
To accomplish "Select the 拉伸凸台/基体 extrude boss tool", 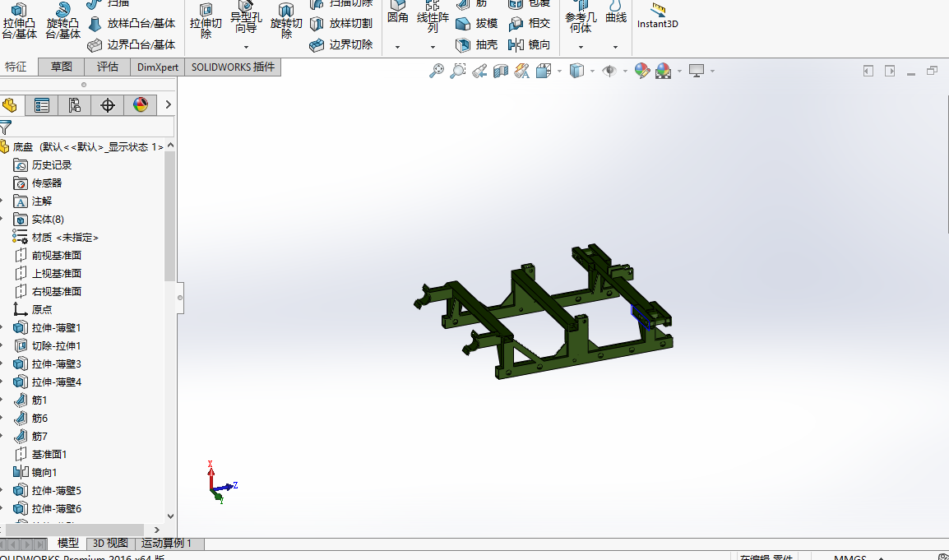I will click(20, 21).
